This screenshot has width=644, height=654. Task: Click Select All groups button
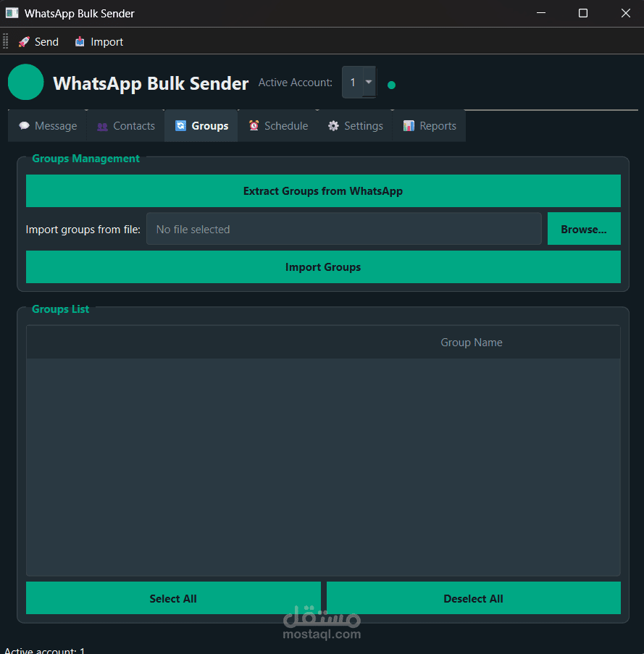(x=174, y=598)
